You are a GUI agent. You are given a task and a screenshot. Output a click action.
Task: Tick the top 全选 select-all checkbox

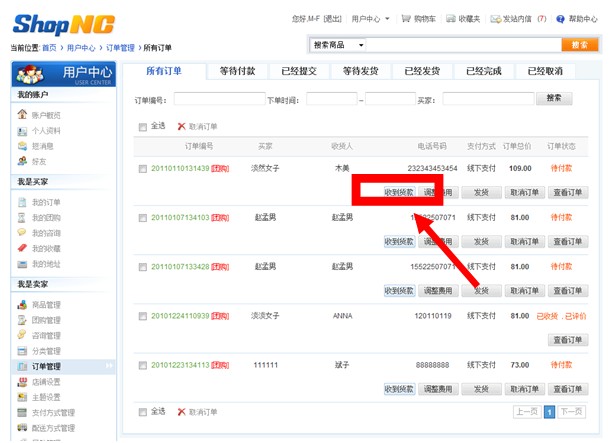pyautogui.click(x=143, y=127)
